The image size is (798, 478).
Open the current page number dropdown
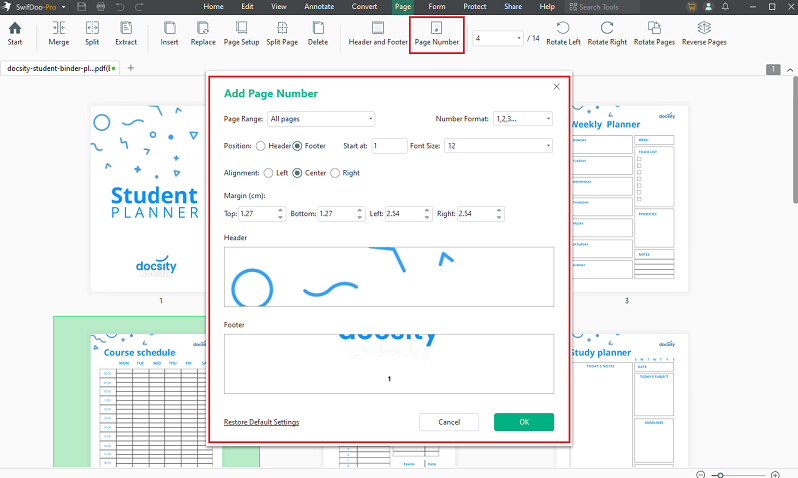click(x=498, y=38)
